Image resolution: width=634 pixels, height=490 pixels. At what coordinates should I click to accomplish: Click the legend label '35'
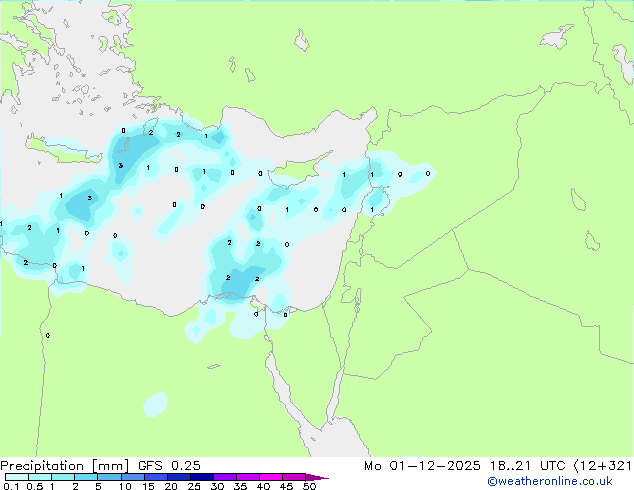coord(240,486)
